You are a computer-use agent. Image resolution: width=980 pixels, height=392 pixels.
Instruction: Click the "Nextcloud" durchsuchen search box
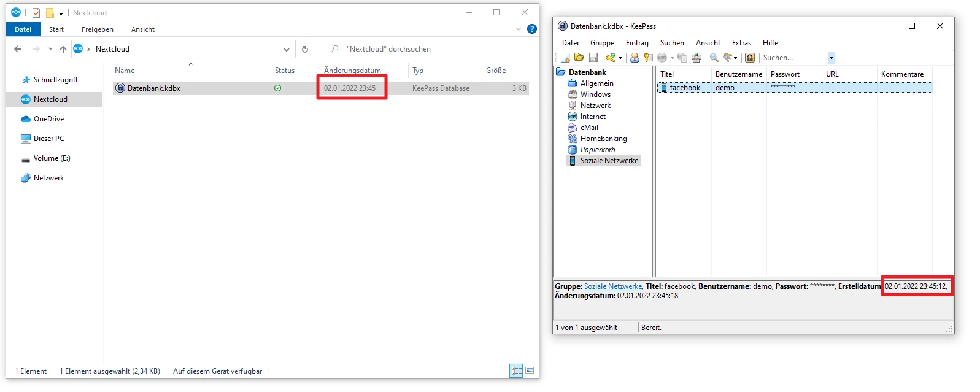click(426, 49)
